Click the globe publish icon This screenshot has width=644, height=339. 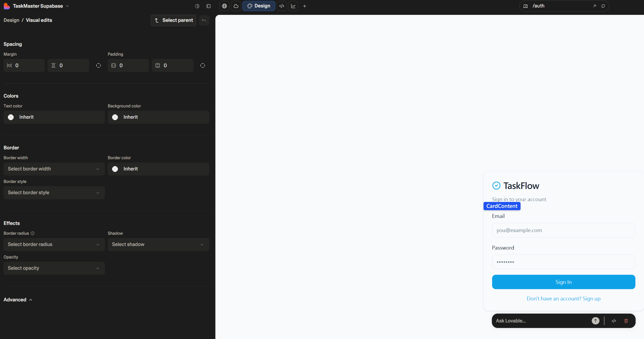(224, 6)
